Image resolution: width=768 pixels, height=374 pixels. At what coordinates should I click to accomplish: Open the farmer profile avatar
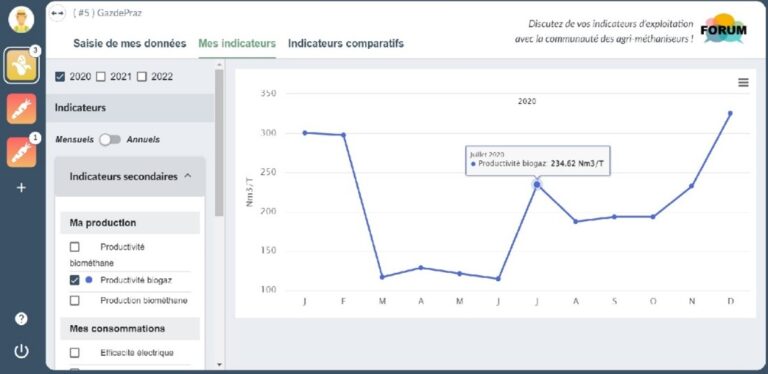coord(21,20)
